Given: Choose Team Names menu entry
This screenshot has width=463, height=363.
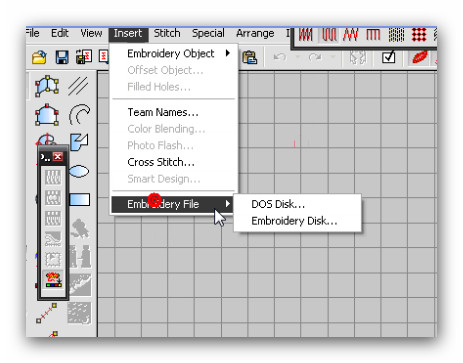Looking at the screenshot, I should 163,112.
